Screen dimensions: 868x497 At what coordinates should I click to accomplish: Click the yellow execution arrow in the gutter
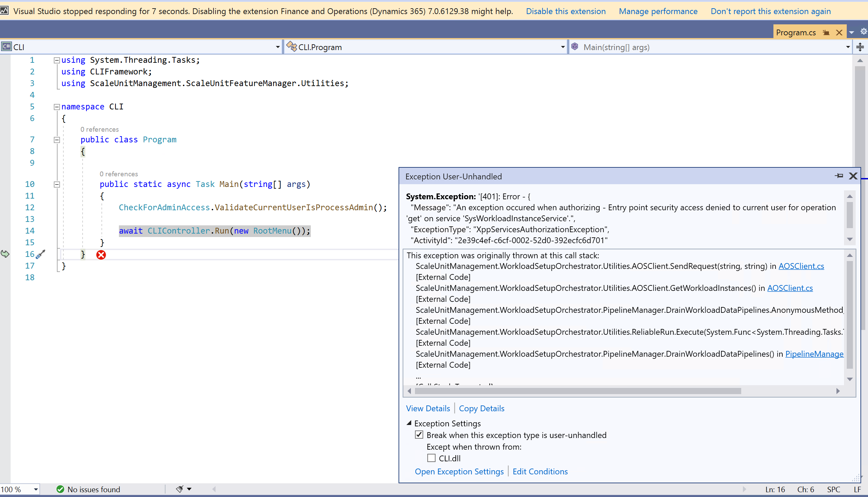coord(5,254)
